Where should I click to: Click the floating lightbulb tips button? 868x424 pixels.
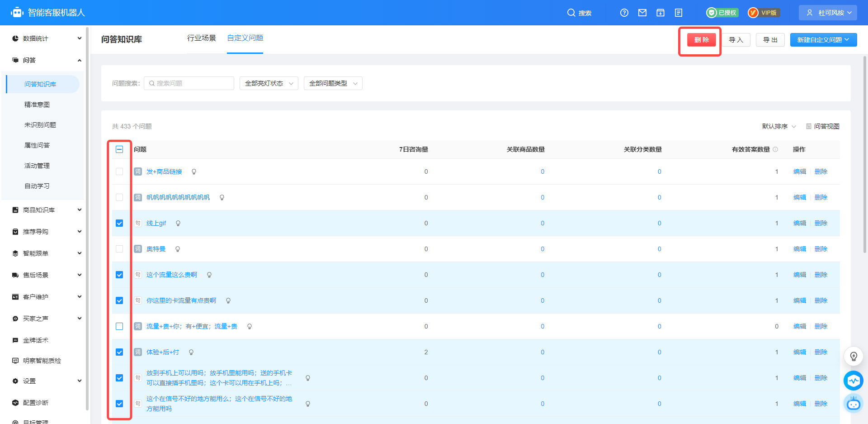point(854,356)
